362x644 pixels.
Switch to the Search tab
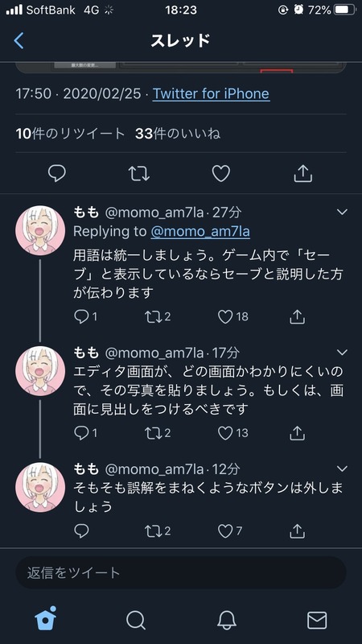pos(136,620)
